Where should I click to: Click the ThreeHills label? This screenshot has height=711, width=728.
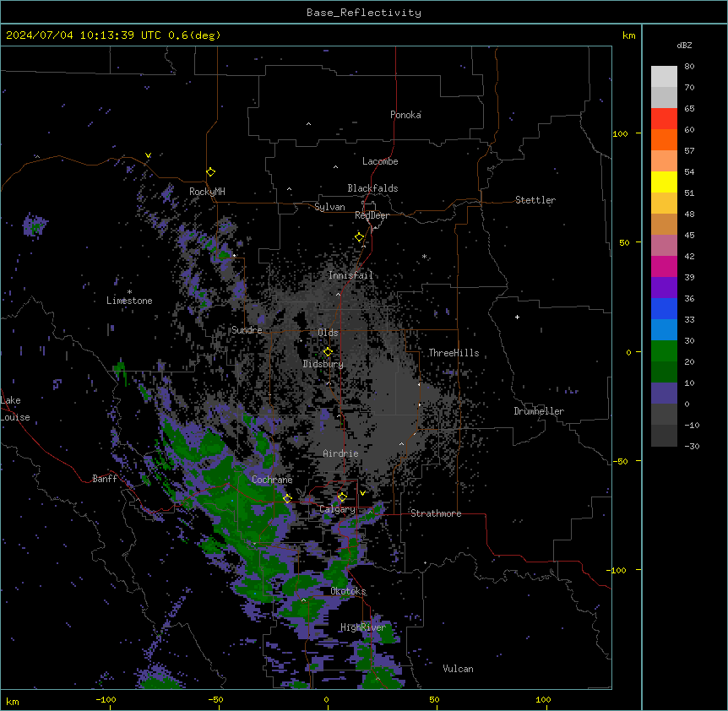tap(454, 353)
